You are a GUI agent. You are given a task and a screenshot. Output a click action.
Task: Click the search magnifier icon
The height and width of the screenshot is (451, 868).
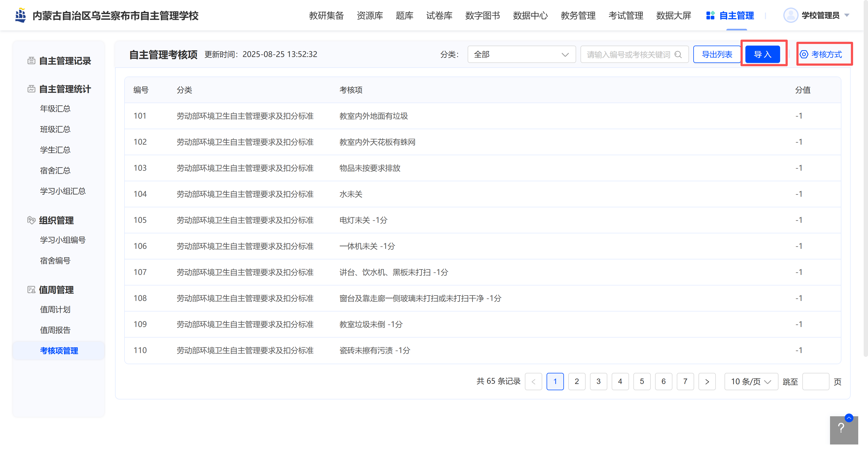678,55
